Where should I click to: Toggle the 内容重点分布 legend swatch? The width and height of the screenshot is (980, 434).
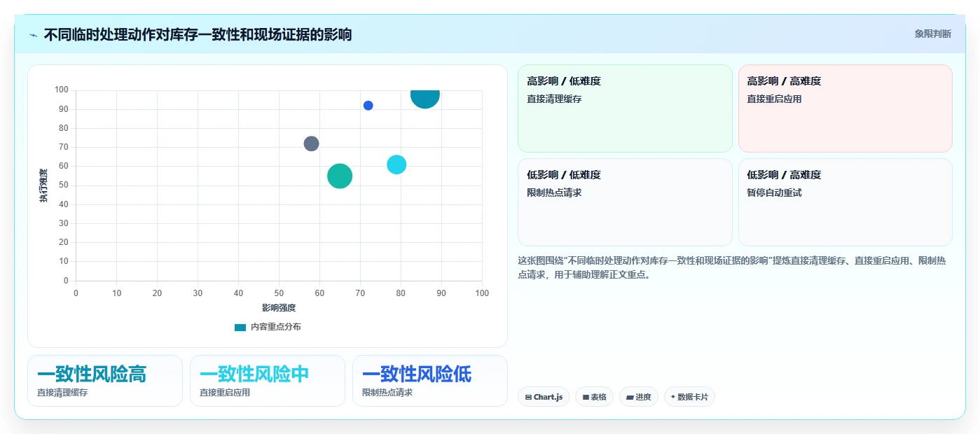tap(240, 327)
